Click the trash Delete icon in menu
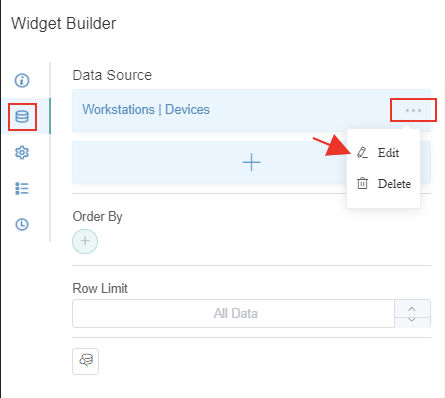 click(363, 183)
